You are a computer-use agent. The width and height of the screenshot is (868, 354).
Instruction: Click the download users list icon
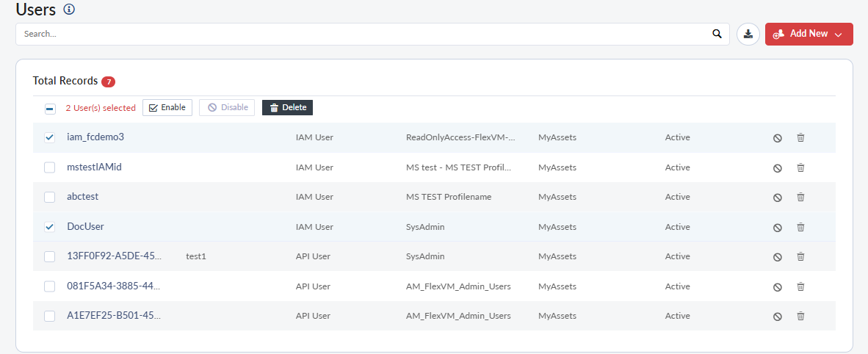748,34
